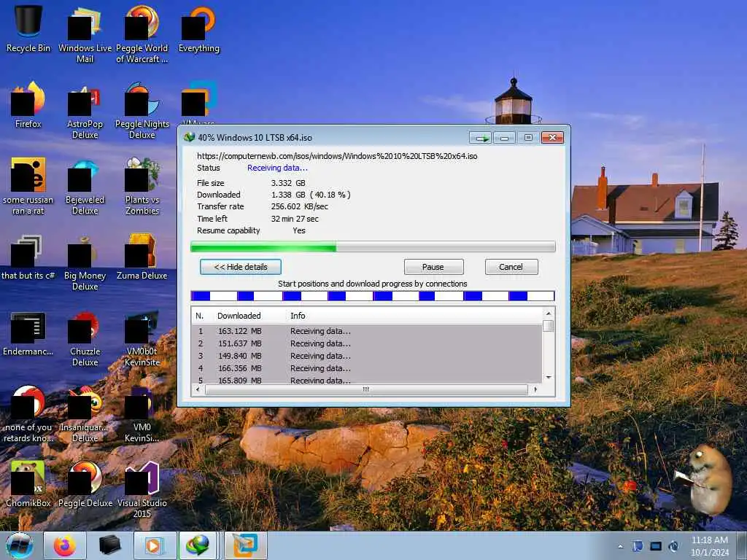This screenshot has height=560, width=747.
Task: Open the Windows Start orb
Action: pos(20,545)
